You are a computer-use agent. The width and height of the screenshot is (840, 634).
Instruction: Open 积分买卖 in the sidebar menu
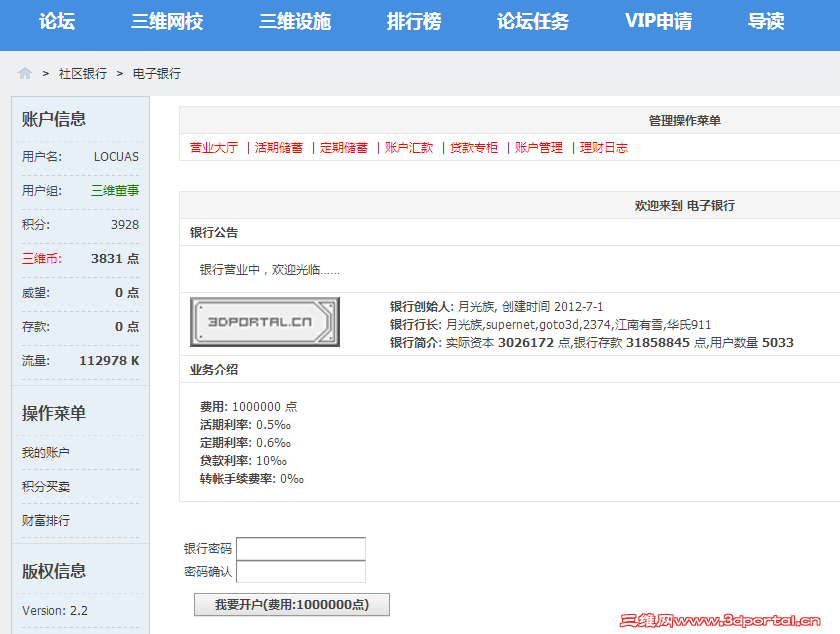click(x=46, y=487)
